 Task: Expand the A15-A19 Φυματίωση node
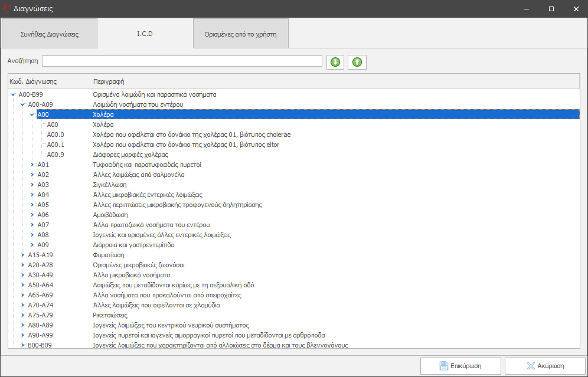coord(22,255)
